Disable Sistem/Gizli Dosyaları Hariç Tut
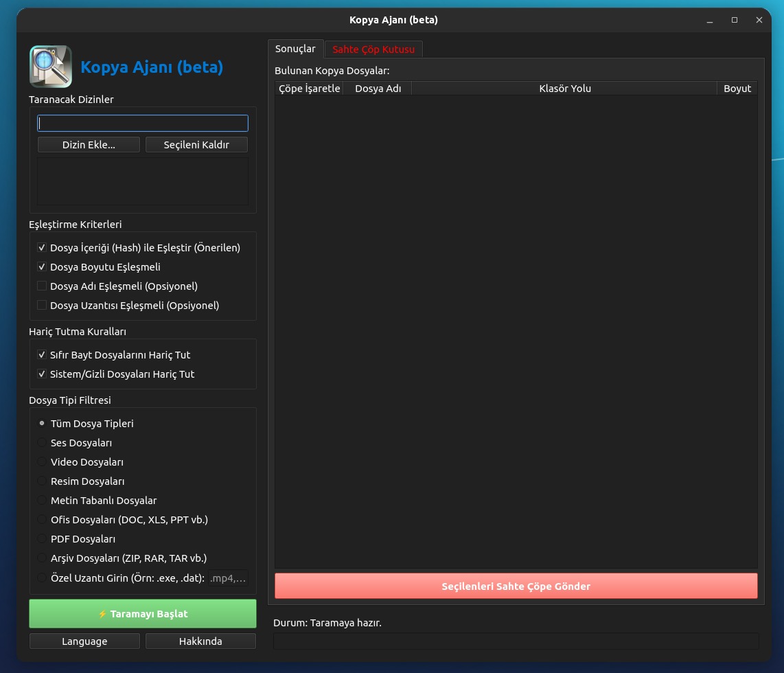Screen dimensions: 784x673 [x=42, y=374]
